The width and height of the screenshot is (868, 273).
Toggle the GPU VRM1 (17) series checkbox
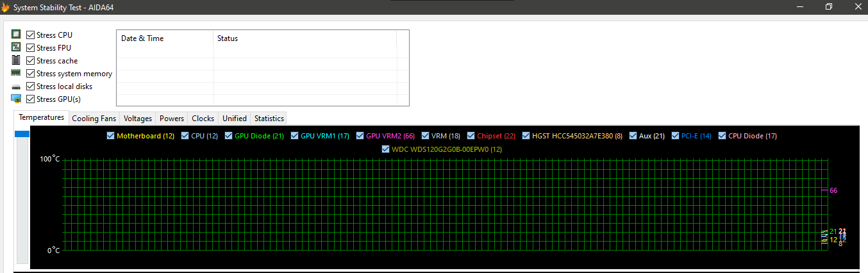[x=295, y=136]
